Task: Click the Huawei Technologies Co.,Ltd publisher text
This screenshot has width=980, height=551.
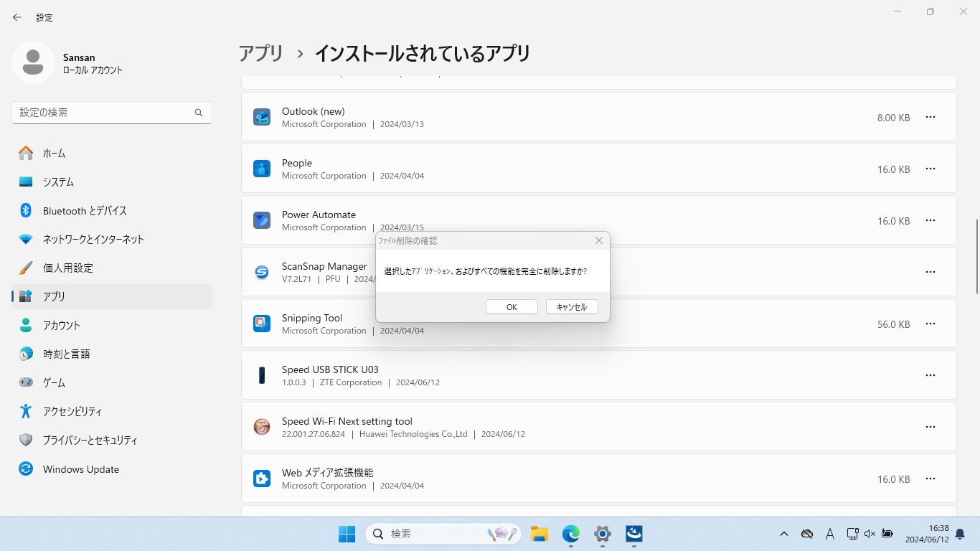Action: pos(413,434)
